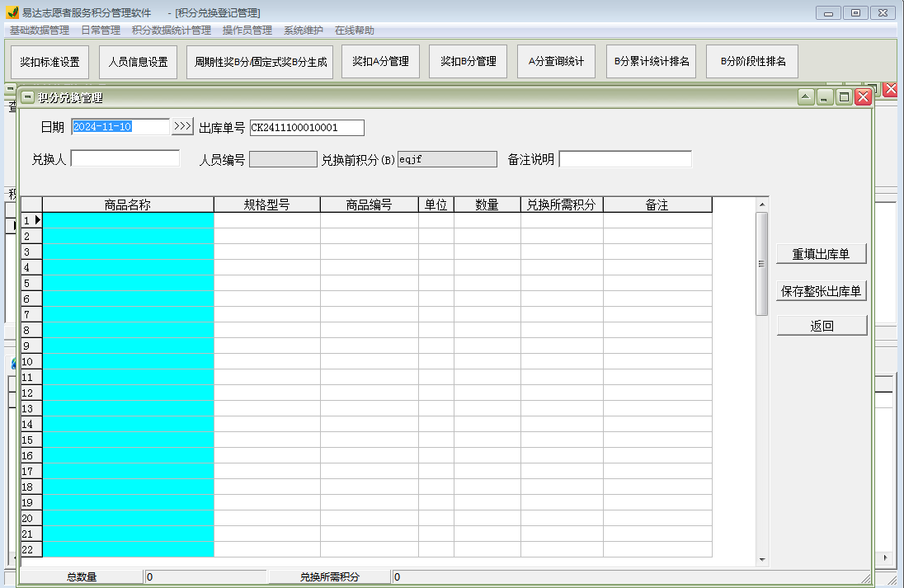Click 奖扣标准设置 toolbar button
904x588 pixels.
click(x=50, y=62)
